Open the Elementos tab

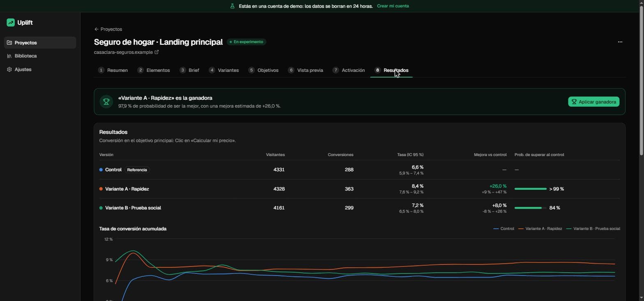[154, 70]
